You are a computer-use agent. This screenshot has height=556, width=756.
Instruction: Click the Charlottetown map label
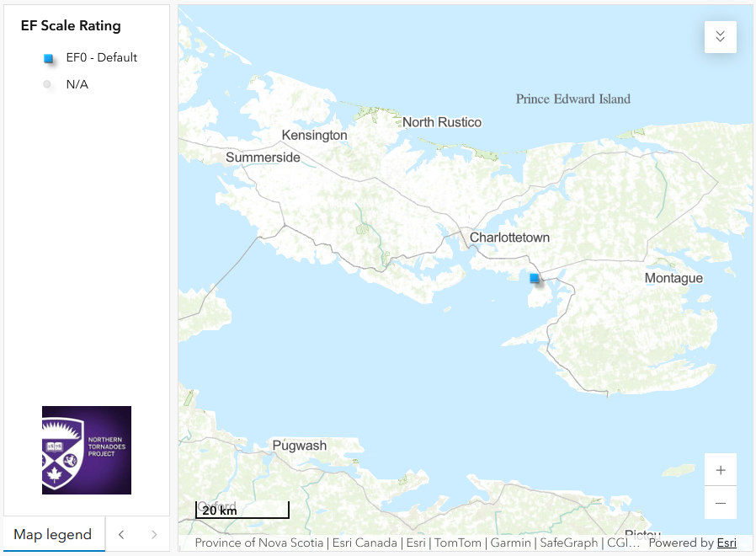point(509,238)
